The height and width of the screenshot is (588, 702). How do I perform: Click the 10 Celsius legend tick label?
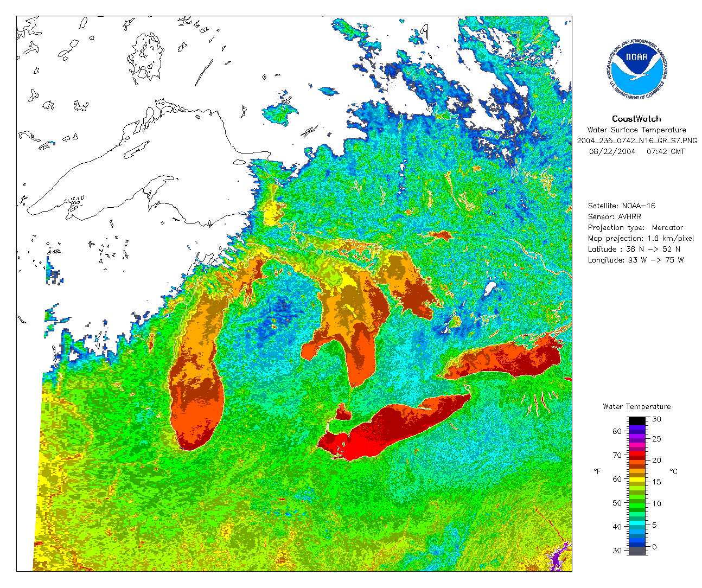(656, 503)
